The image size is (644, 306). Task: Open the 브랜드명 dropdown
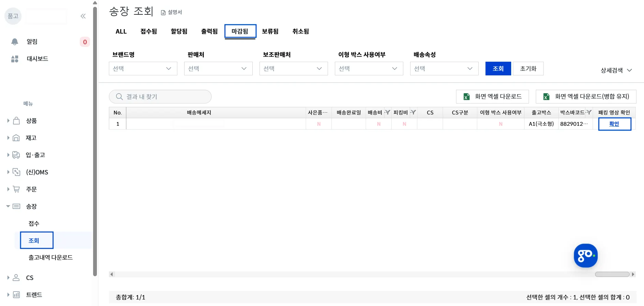click(143, 69)
